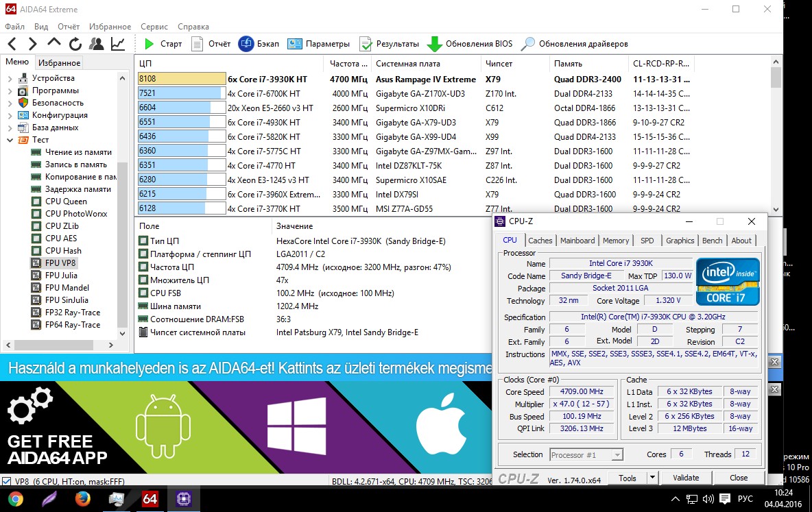This screenshot has height=512, width=812.
Task: Expand the Устройства tree node
Action: coord(10,78)
